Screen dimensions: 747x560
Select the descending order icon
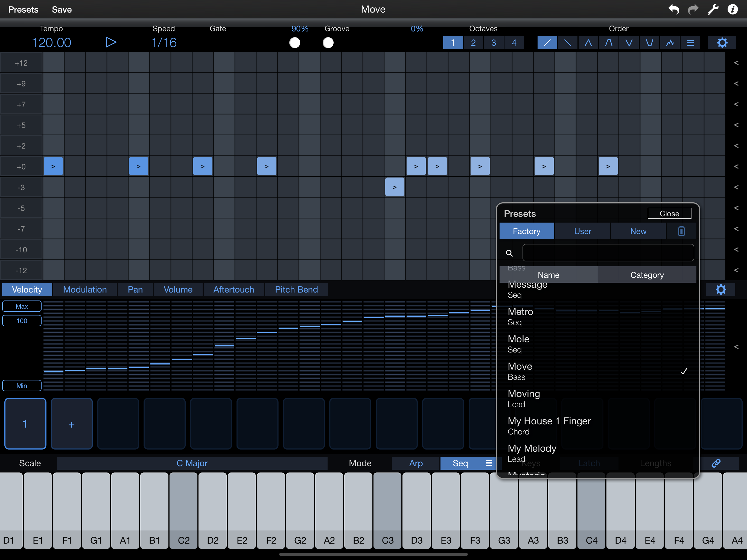pyautogui.click(x=568, y=43)
